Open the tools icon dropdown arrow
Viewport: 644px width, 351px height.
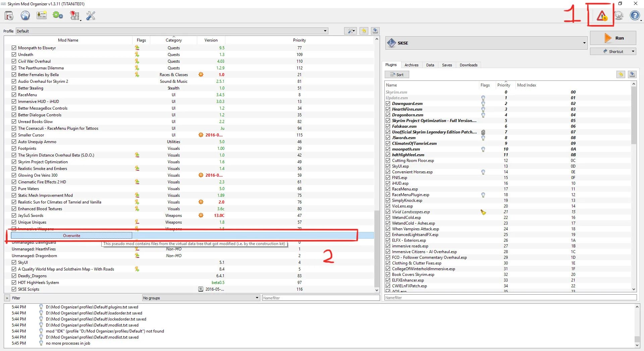coord(80,20)
